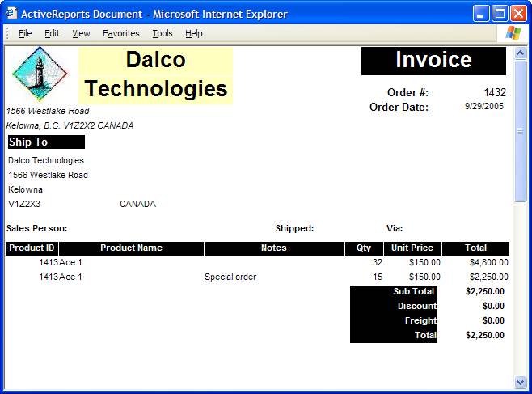Click postal code V1Z2X3

24,204
